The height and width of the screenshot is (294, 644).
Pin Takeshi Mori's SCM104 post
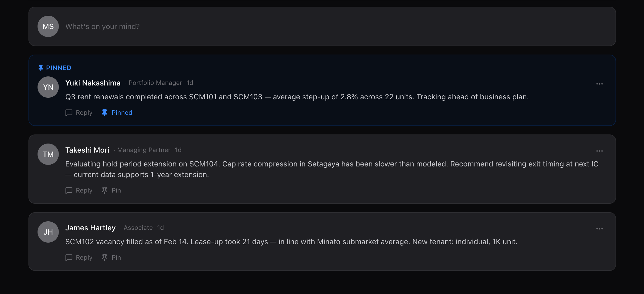(112, 190)
